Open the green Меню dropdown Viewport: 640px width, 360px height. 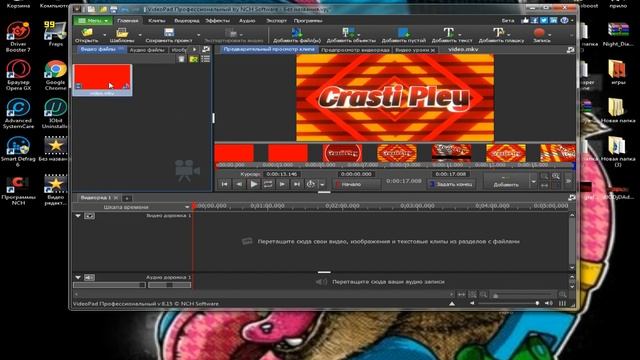[x=93, y=20]
